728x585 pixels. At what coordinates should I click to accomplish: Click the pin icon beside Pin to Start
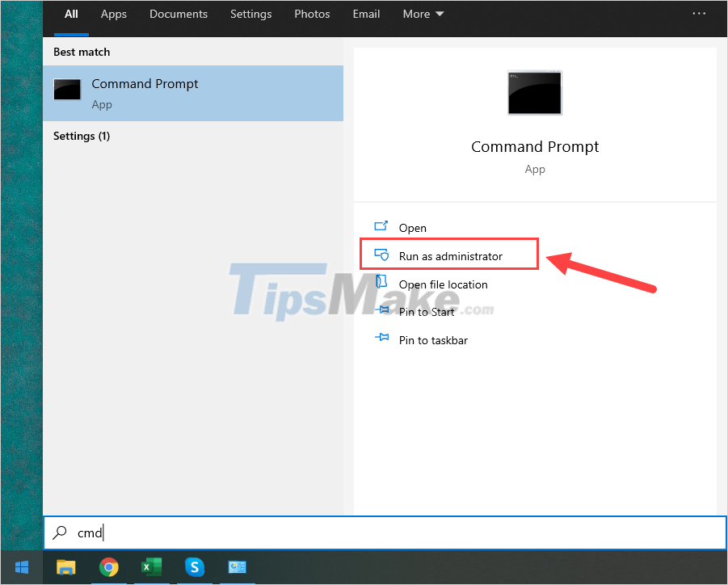pyautogui.click(x=381, y=312)
